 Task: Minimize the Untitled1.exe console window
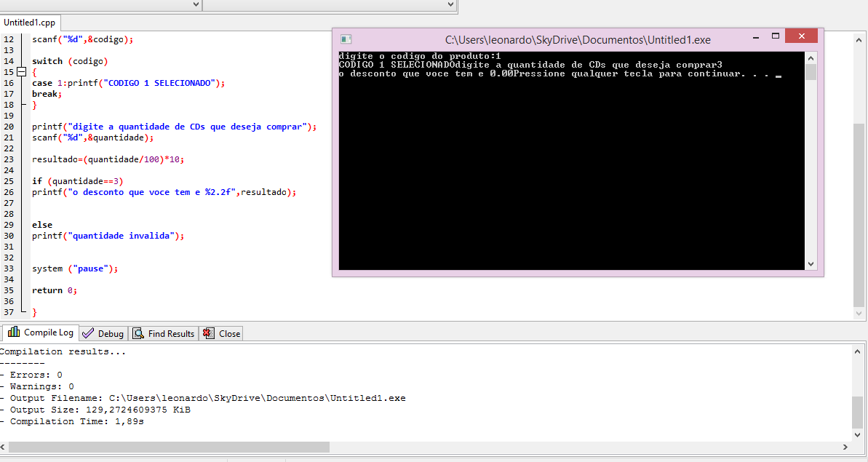click(756, 37)
